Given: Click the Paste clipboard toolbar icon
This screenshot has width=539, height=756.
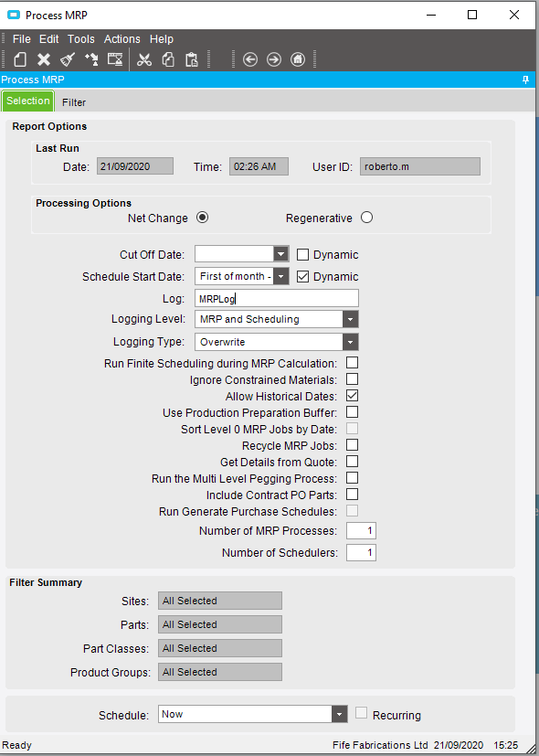Looking at the screenshot, I should coord(192,59).
